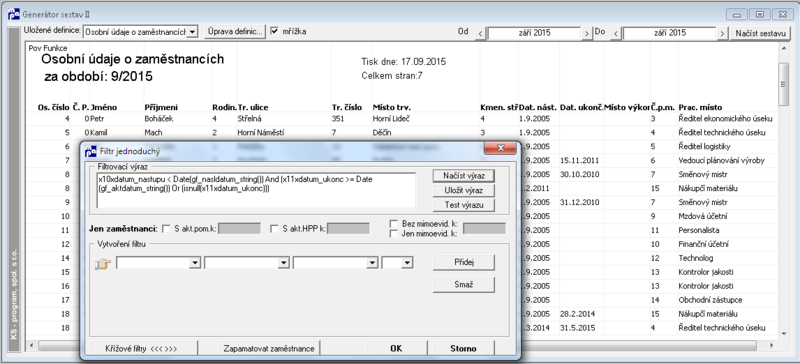Click the Načíst sestavu button
This screenshot has width=800, height=364.
760,33
